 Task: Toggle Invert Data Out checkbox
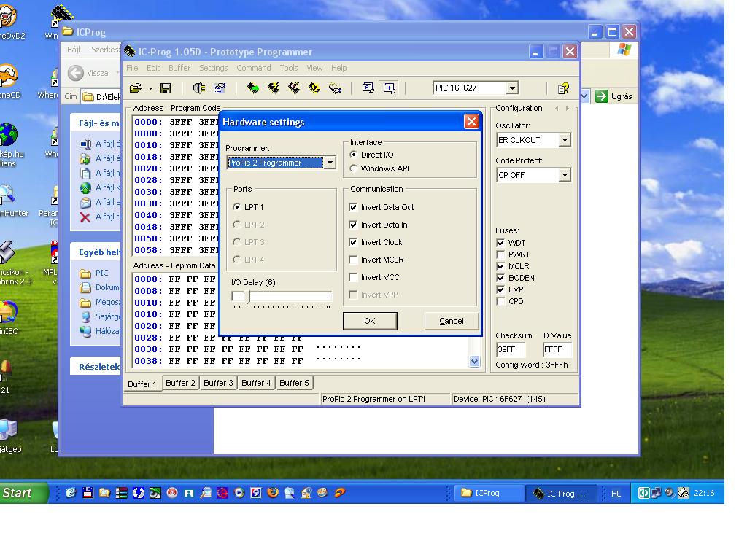coord(353,207)
